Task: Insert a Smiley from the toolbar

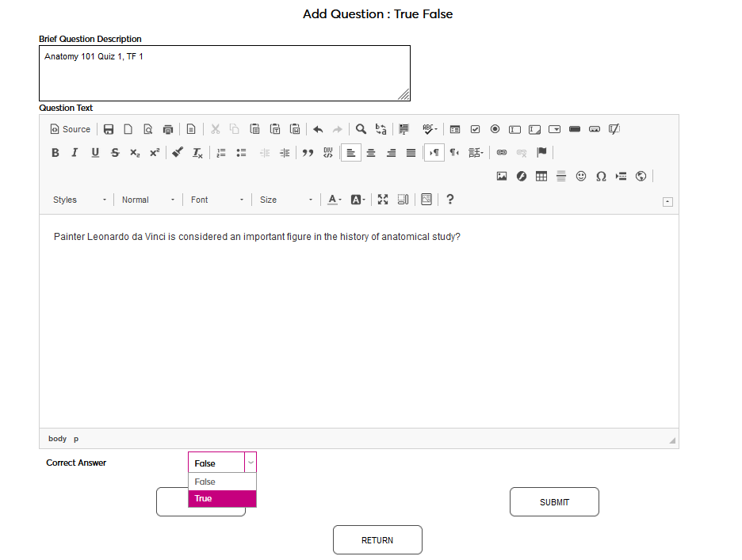Action: point(581,176)
